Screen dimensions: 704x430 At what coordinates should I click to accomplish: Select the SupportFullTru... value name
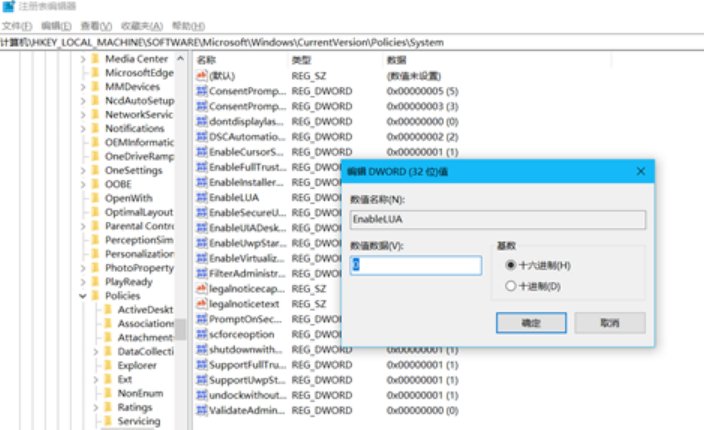pos(247,365)
